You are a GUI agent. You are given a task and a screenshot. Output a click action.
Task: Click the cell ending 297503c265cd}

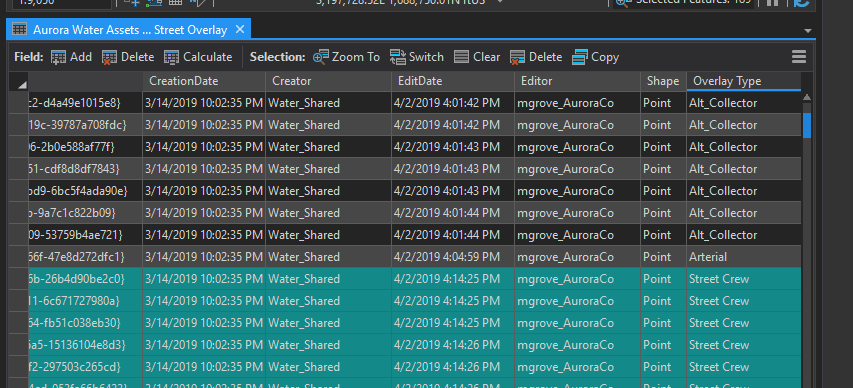(x=85, y=366)
